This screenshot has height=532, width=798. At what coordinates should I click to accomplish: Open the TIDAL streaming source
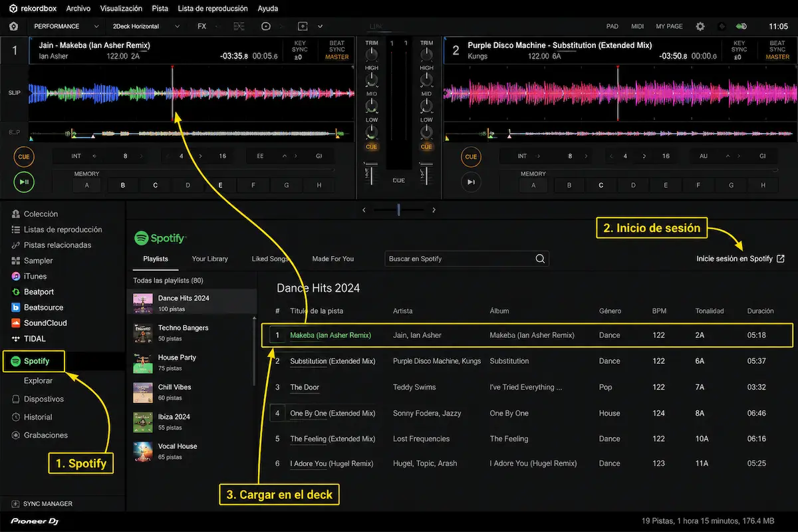[29, 338]
